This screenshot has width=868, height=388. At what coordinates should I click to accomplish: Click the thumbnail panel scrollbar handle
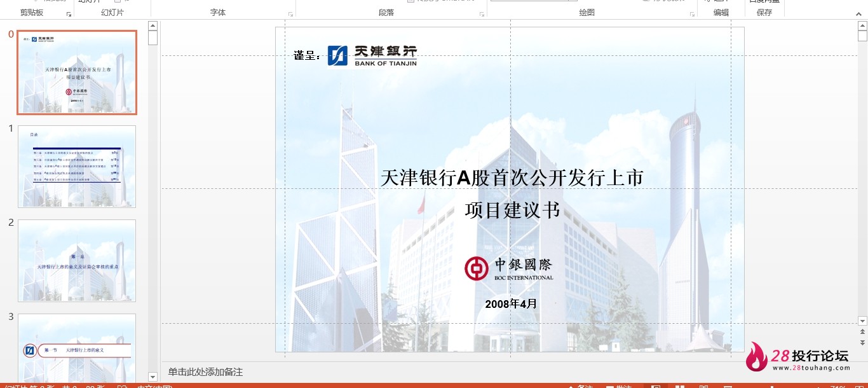(153, 38)
